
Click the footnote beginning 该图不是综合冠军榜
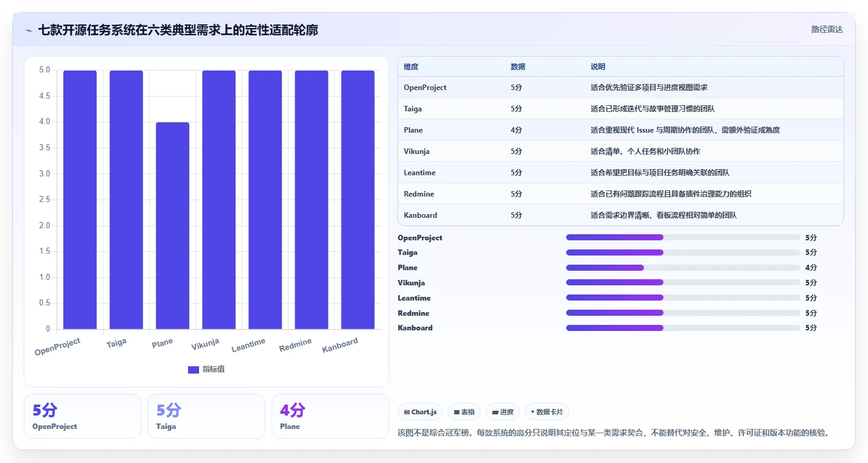click(614, 433)
